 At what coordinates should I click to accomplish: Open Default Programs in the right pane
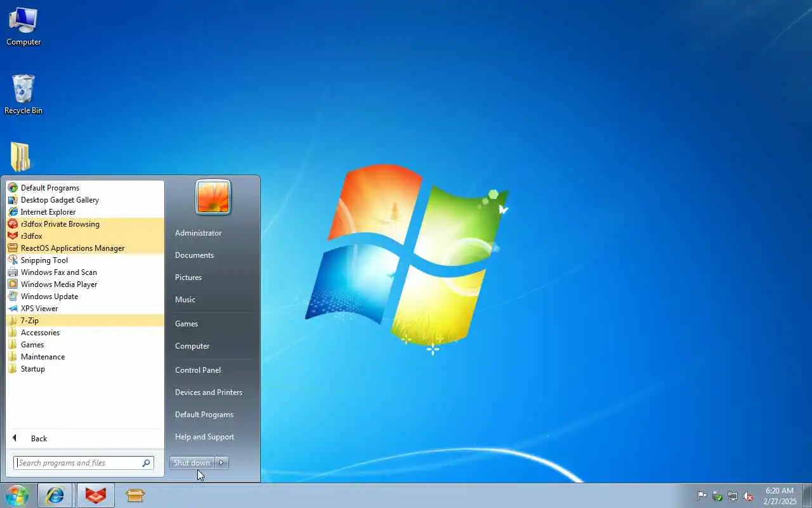click(x=204, y=415)
